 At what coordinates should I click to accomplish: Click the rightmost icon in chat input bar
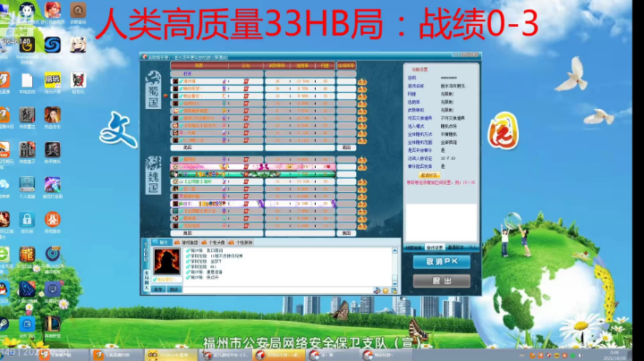(x=394, y=290)
